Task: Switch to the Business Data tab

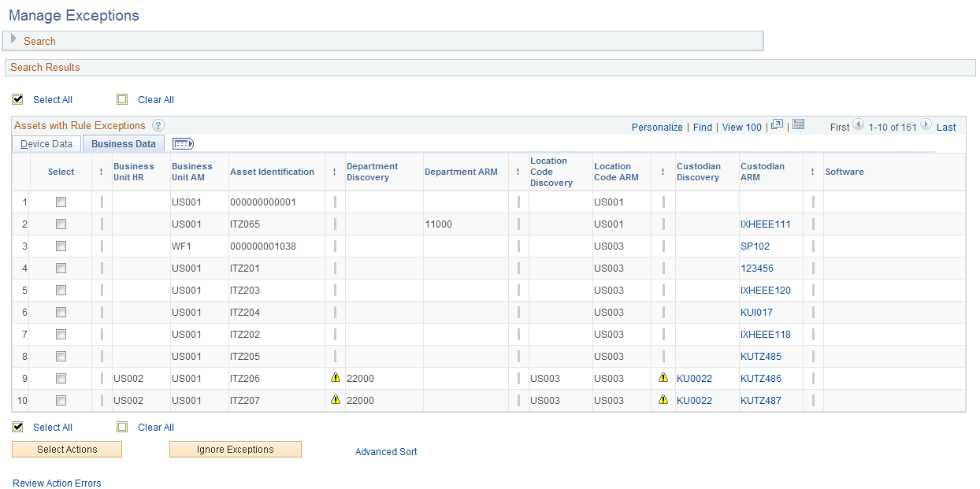Action: [123, 143]
